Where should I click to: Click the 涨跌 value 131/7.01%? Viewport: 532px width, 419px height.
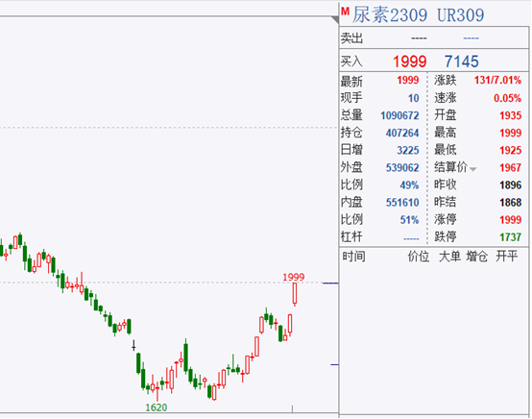tap(497, 80)
